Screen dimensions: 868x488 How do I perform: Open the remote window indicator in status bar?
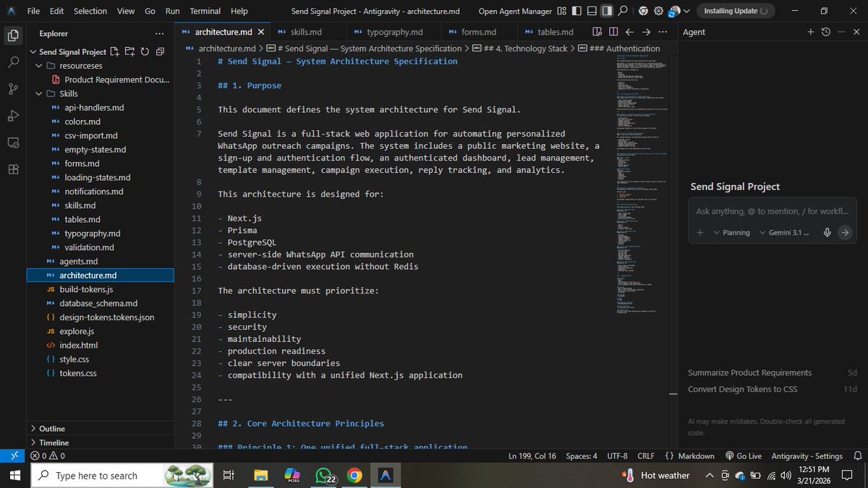(13, 455)
